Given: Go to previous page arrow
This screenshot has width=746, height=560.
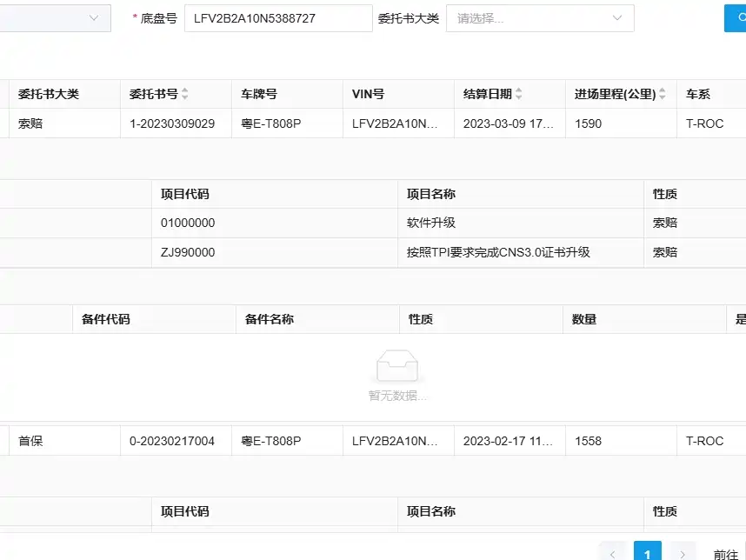Looking at the screenshot, I should 612,553.
